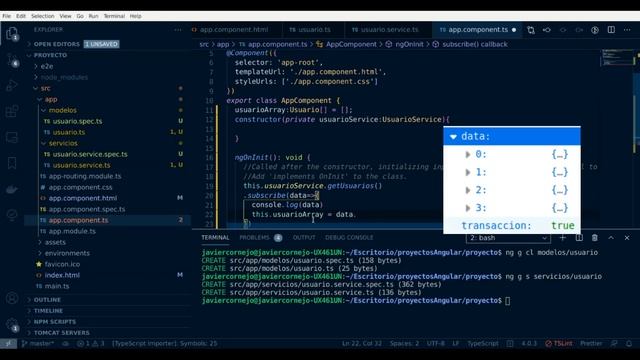Open the Terminal menu

(114, 16)
